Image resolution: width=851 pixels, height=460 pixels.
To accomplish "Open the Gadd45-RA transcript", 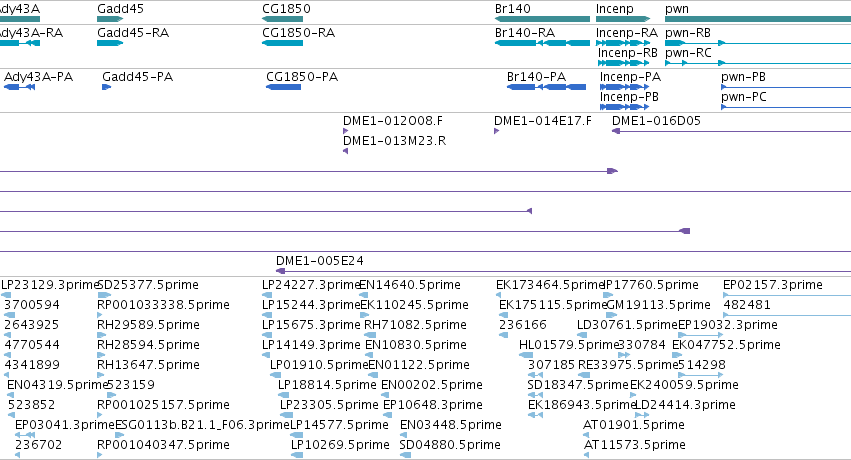I will pos(110,43).
